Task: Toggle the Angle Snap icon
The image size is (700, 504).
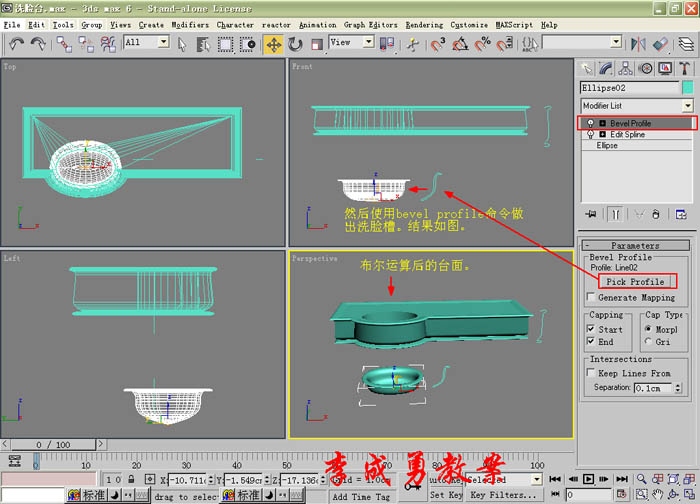Action: click(x=460, y=44)
